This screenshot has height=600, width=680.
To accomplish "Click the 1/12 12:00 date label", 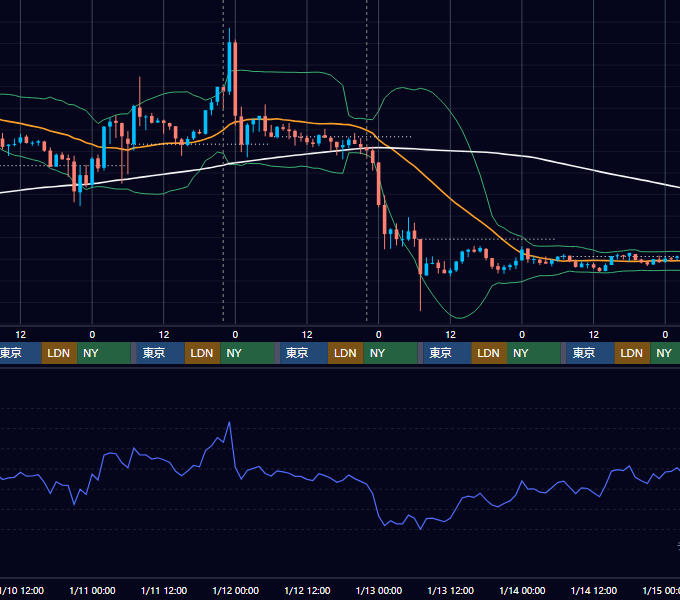I will (307, 590).
